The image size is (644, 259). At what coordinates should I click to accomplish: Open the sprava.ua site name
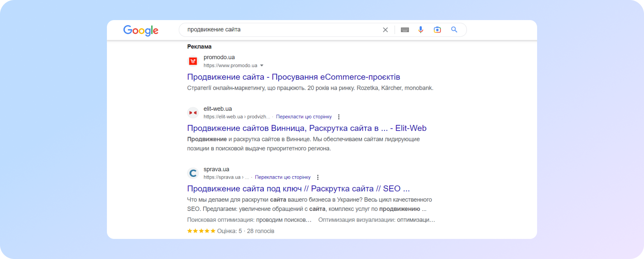click(216, 169)
